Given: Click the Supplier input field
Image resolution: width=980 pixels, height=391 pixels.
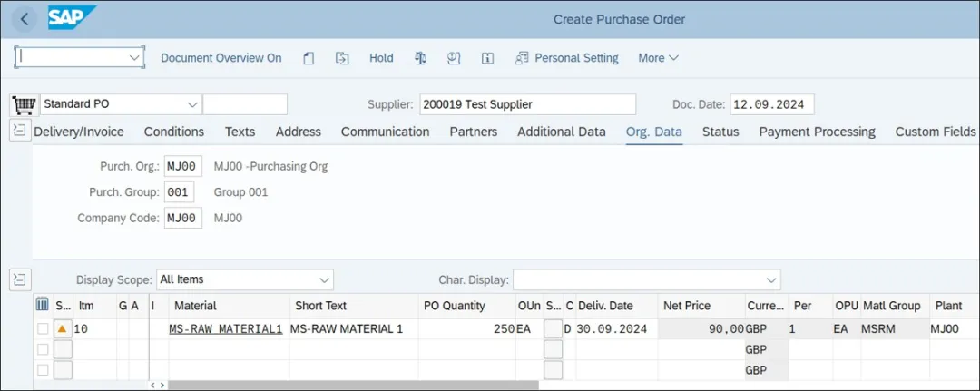Looking at the screenshot, I should coord(527,104).
